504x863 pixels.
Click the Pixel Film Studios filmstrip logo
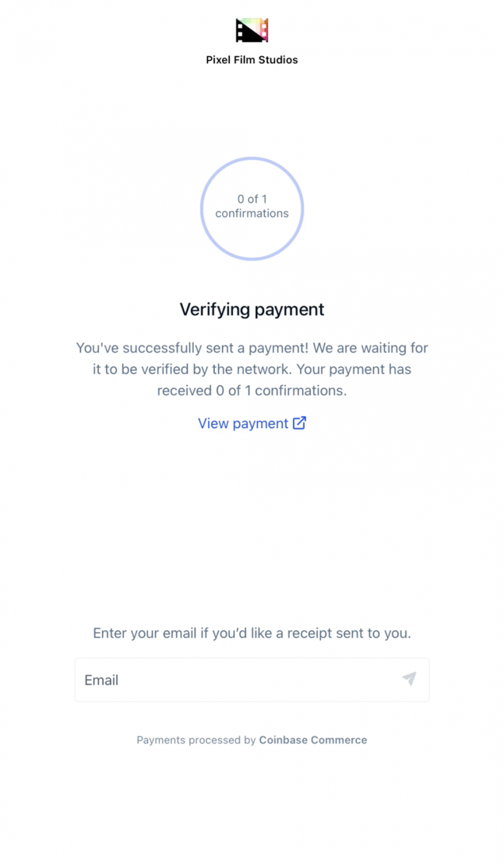[x=252, y=30]
